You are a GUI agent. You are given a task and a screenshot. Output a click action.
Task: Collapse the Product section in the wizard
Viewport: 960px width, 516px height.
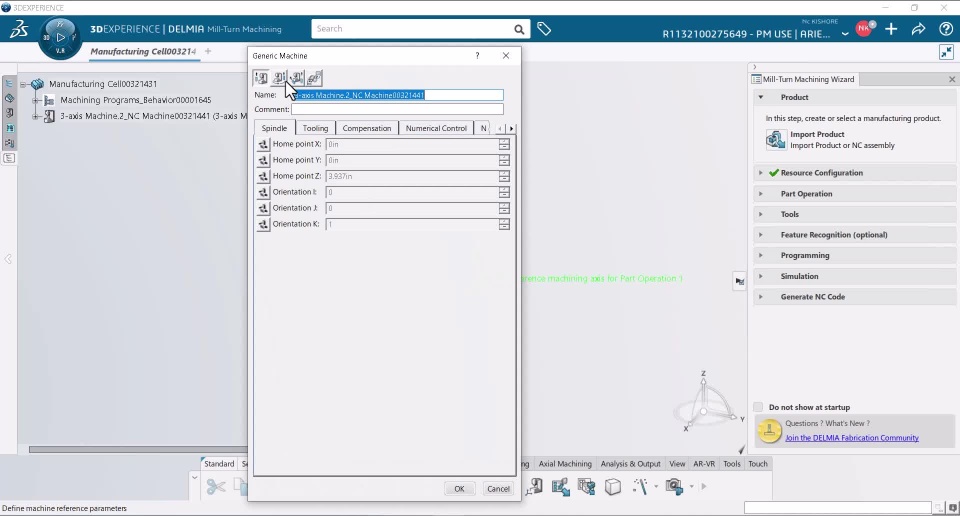pyautogui.click(x=761, y=97)
